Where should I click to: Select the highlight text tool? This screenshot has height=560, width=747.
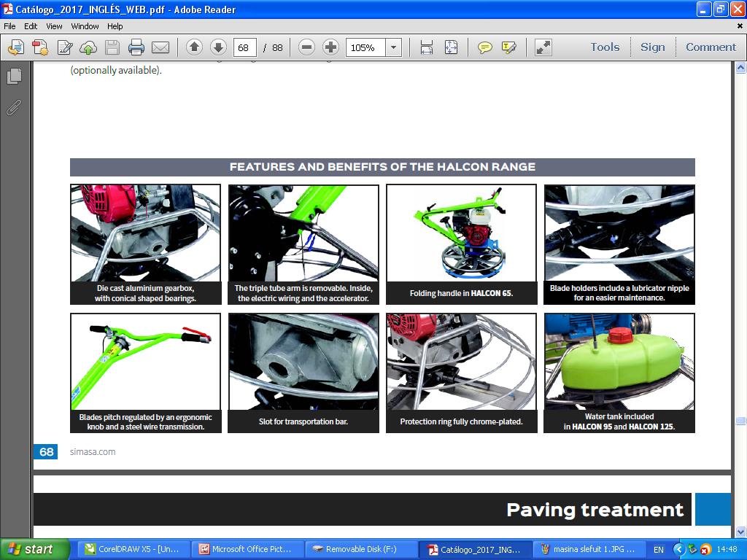(x=508, y=47)
